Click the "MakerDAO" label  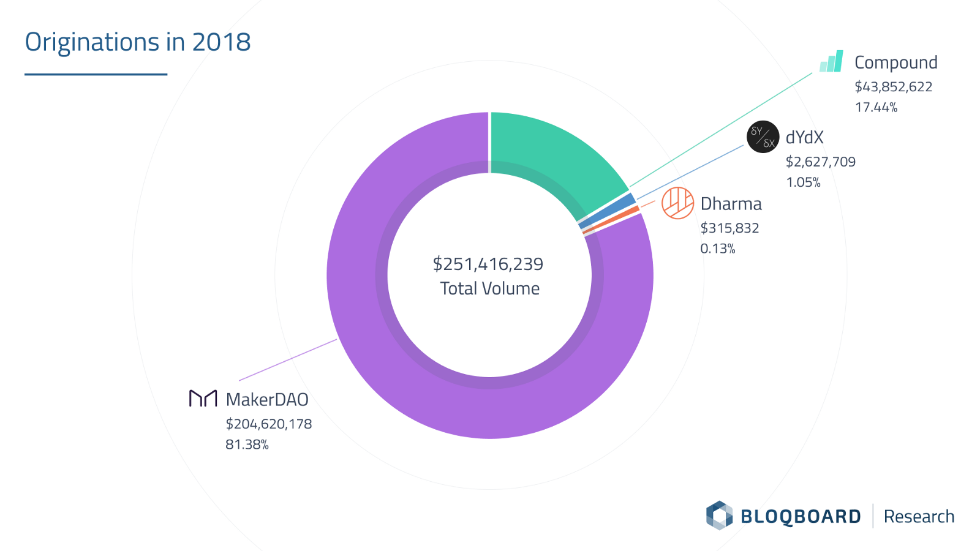click(x=267, y=399)
